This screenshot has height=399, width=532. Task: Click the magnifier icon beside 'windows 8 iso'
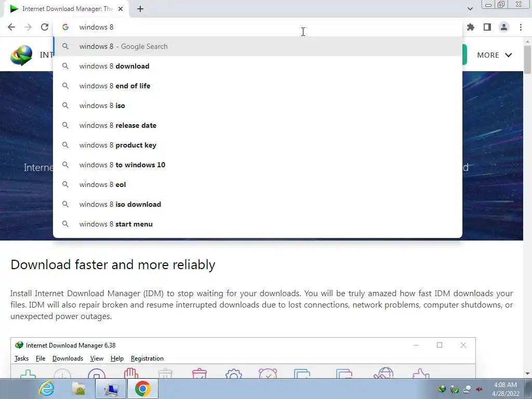65,105
